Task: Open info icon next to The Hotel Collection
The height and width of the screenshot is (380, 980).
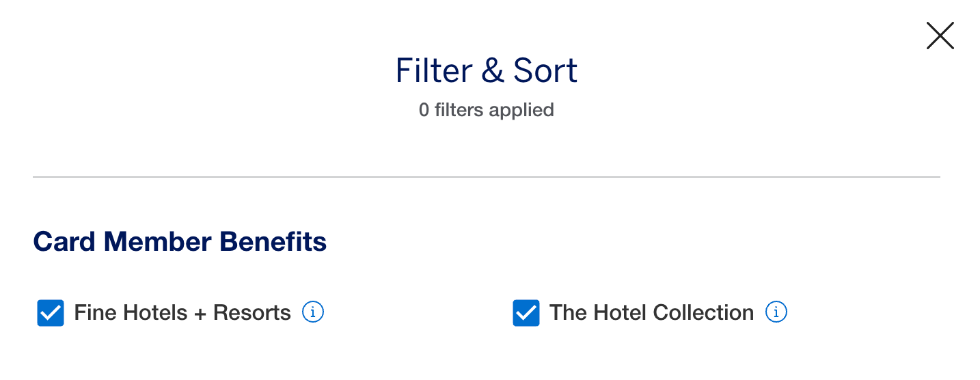Action: 776,312
